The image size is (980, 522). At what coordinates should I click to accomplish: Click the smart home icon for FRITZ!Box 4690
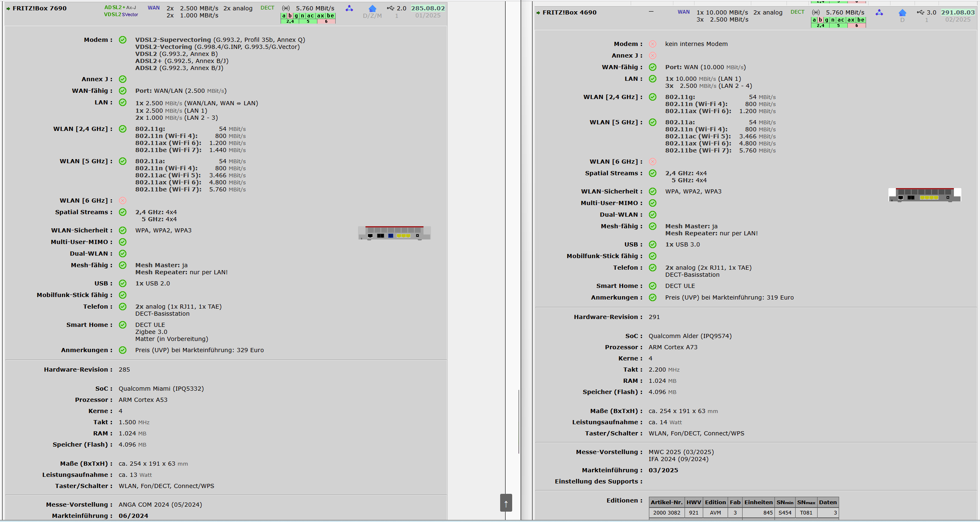pyautogui.click(x=902, y=13)
